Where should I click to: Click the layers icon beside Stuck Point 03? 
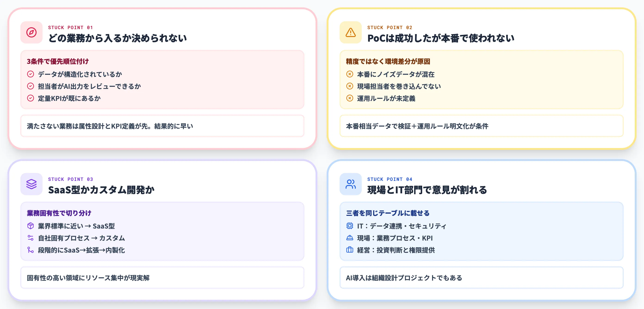[x=31, y=185]
